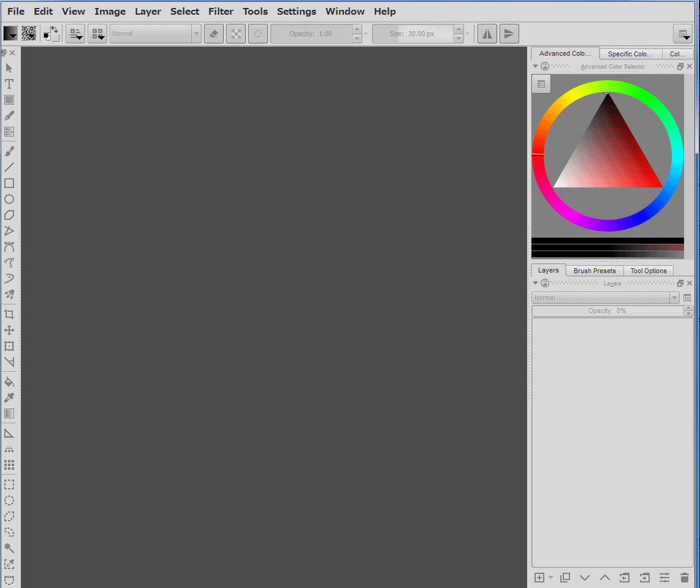Enable preserve alpha in the toolbar
The height and width of the screenshot is (588, 700).
click(236, 34)
